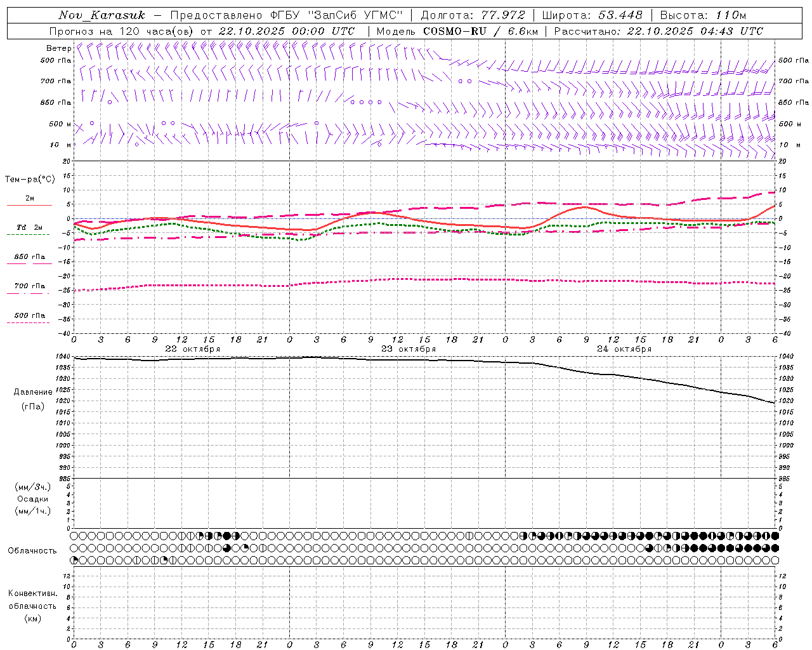Click the Давление pressure panel label
Viewport: 812px width, 650px height.
33,392
